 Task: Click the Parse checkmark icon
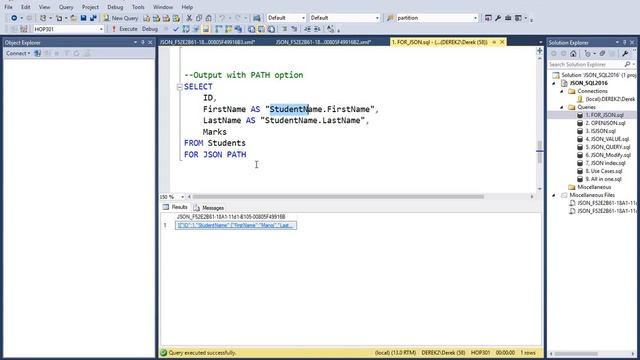point(176,29)
